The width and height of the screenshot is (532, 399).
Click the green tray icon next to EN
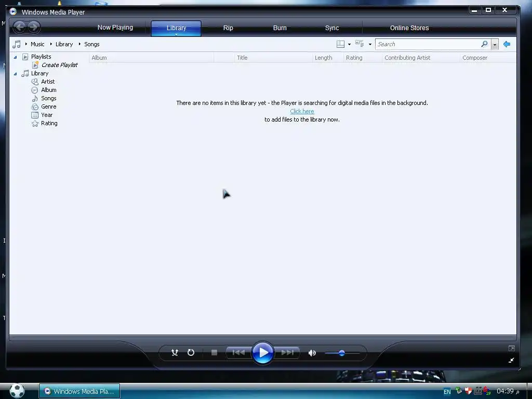459,391
